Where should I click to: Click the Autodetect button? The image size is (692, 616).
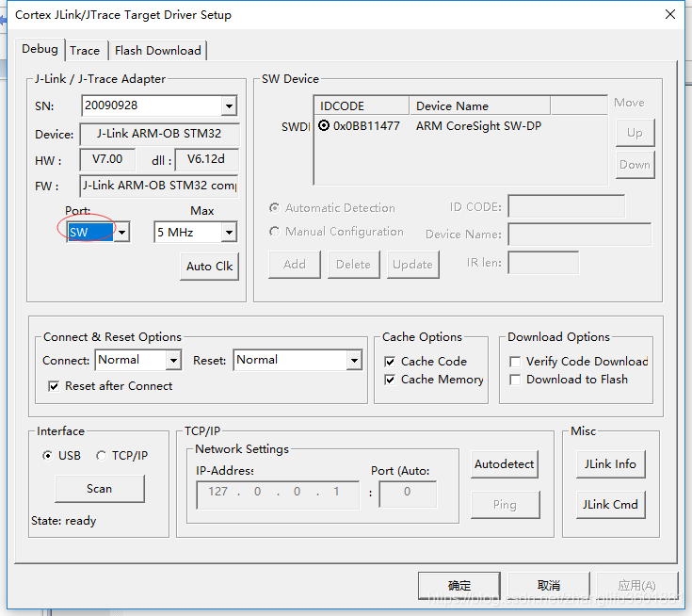(505, 464)
